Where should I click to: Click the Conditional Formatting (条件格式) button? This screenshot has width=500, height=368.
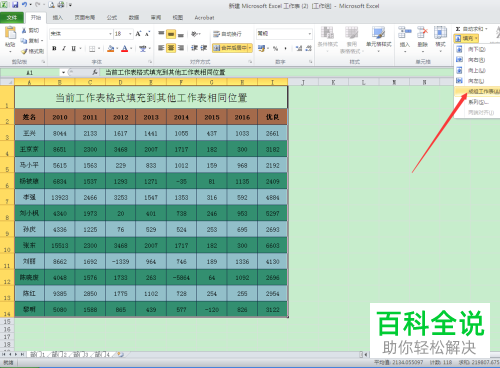coord(328,39)
